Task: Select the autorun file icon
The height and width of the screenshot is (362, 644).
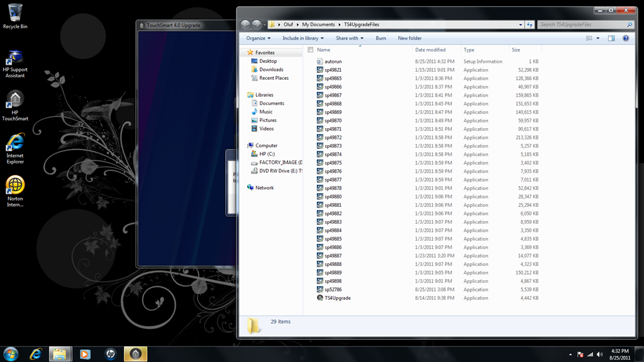Action: tap(319, 62)
